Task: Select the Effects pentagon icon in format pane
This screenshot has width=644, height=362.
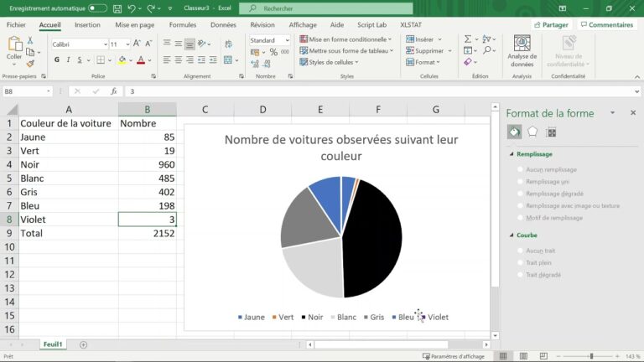Action: [532, 132]
